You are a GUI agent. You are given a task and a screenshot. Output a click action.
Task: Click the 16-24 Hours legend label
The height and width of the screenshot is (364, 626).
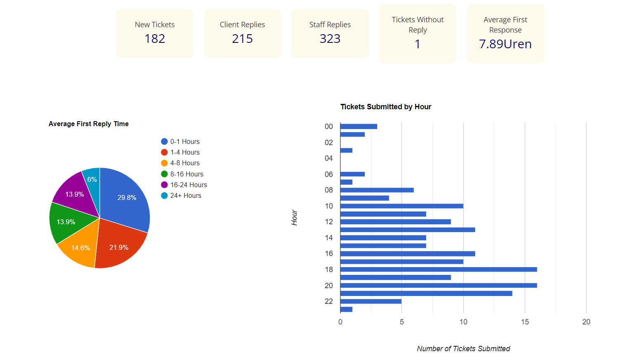click(x=189, y=185)
